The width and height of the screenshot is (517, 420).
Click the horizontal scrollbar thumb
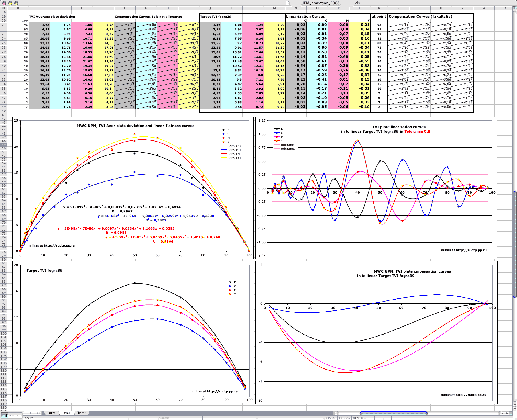393,413
